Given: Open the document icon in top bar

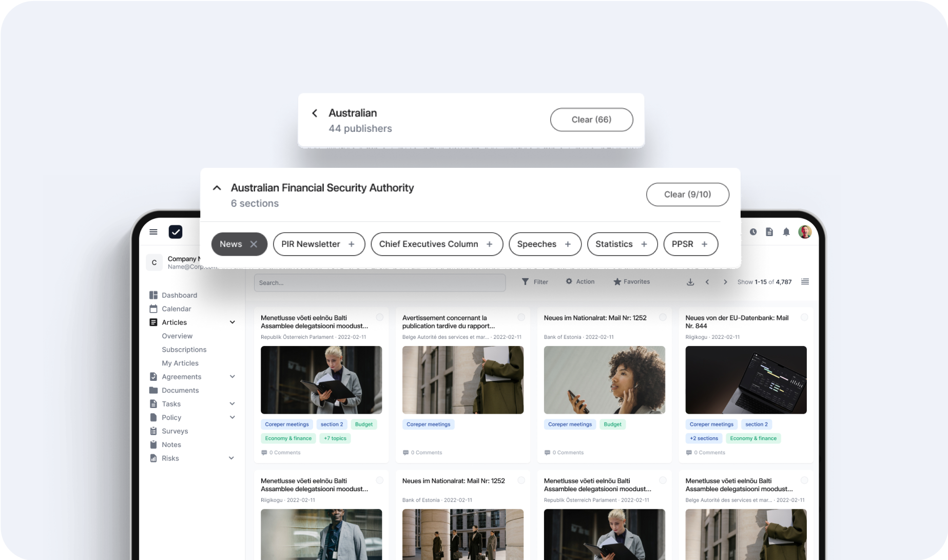Looking at the screenshot, I should tap(769, 232).
